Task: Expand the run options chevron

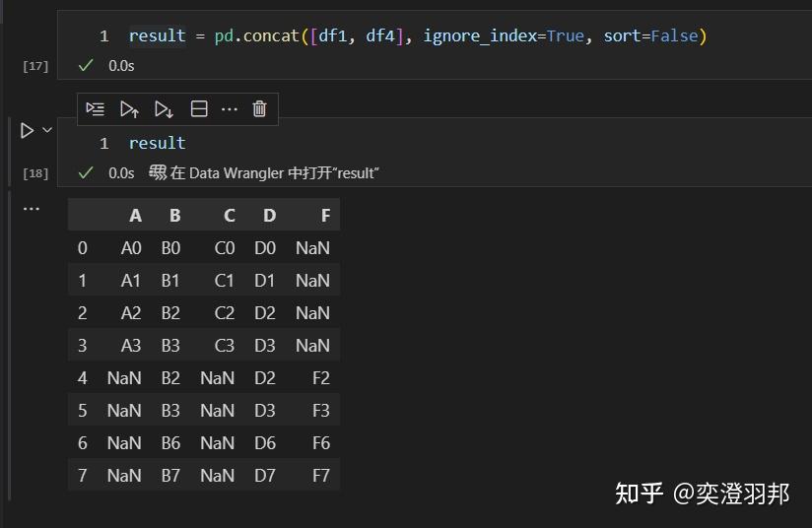Action: (46, 130)
